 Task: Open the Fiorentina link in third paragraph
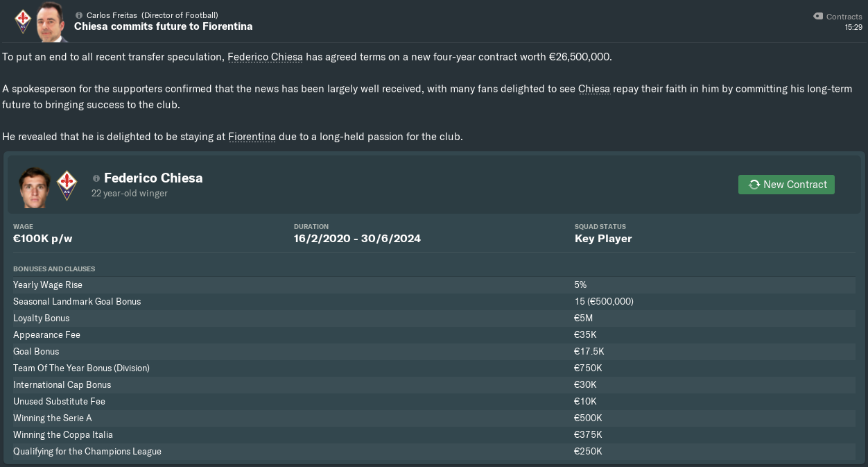coord(252,137)
